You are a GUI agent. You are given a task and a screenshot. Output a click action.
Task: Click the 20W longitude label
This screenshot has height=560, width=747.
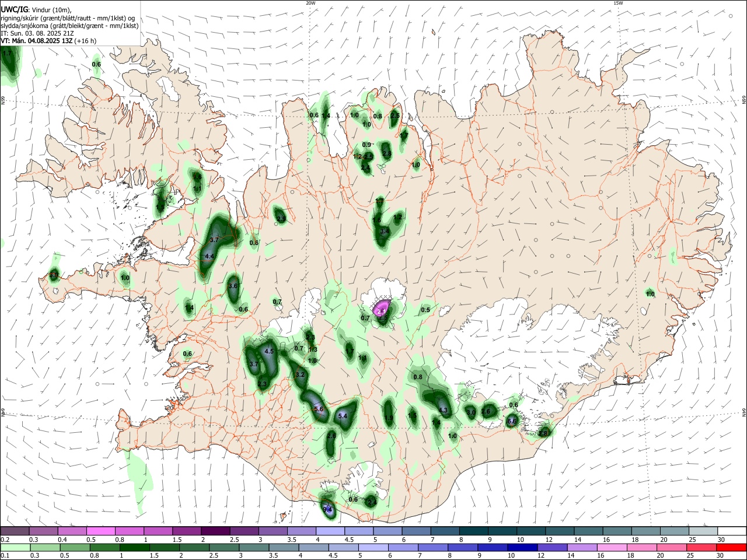click(311, 3)
